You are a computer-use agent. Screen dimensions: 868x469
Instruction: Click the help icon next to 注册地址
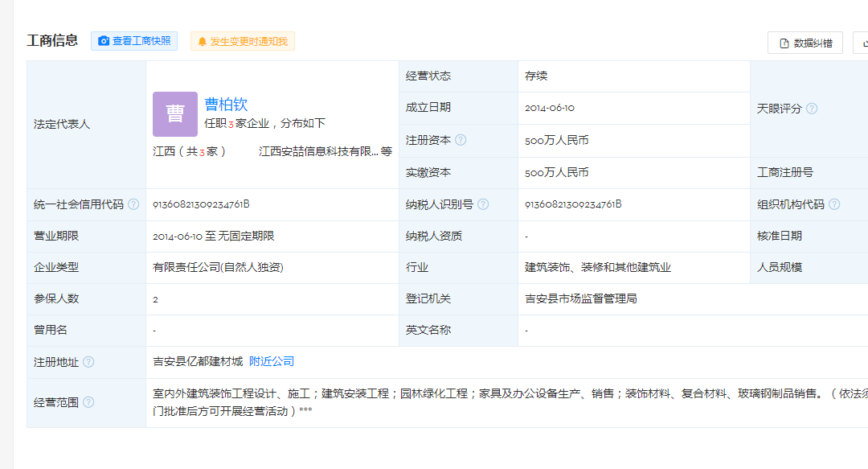(88, 362)
